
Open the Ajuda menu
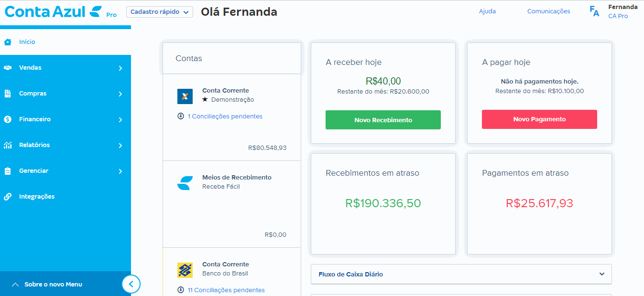(x=487, y=11)
